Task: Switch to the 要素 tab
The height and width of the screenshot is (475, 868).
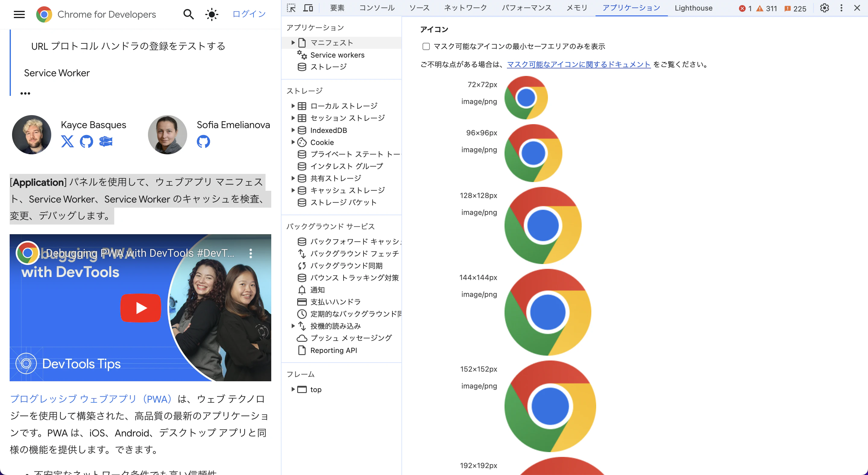Action: 337,8
